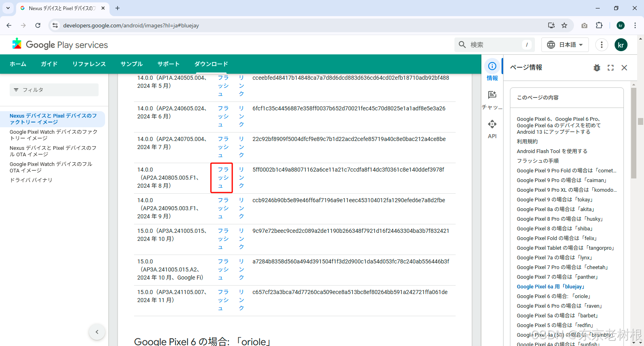
Task: Click フラッシュ link for AP1A.240505.004
Action: [223, 86]
